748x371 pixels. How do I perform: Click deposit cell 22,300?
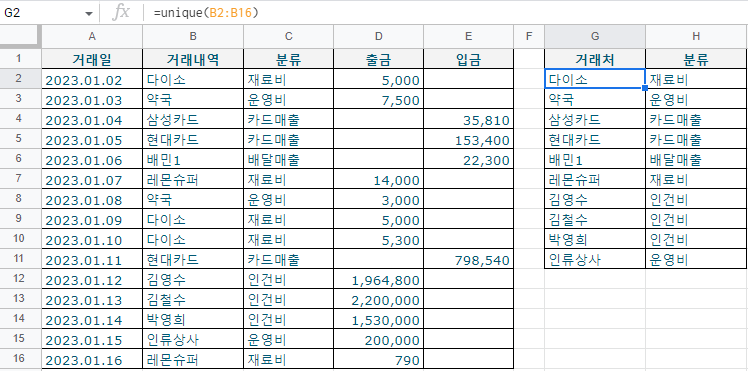point(468,160)
